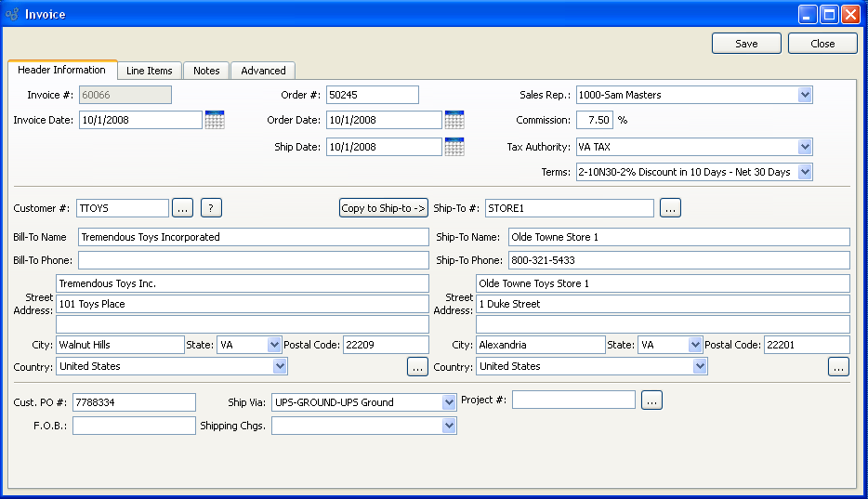Image resolution: width=868 pixels, height=499 pixels.
Task: Open the Shipping Chgs. dropdown
Action: point(449,426)
